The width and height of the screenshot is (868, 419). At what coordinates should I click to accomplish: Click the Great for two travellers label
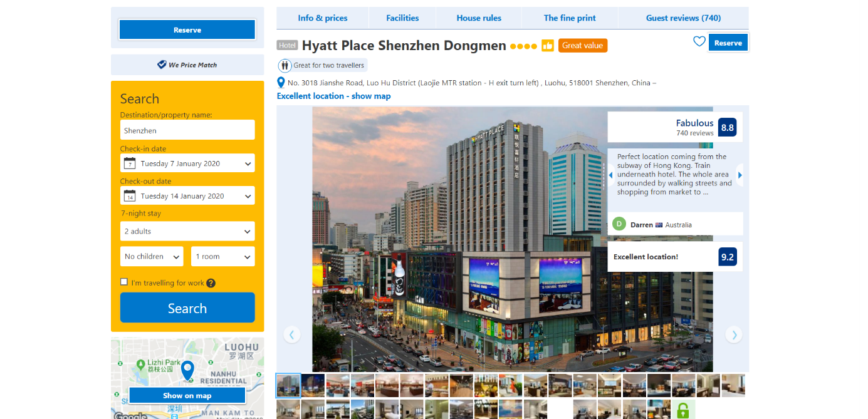point(328,65)
